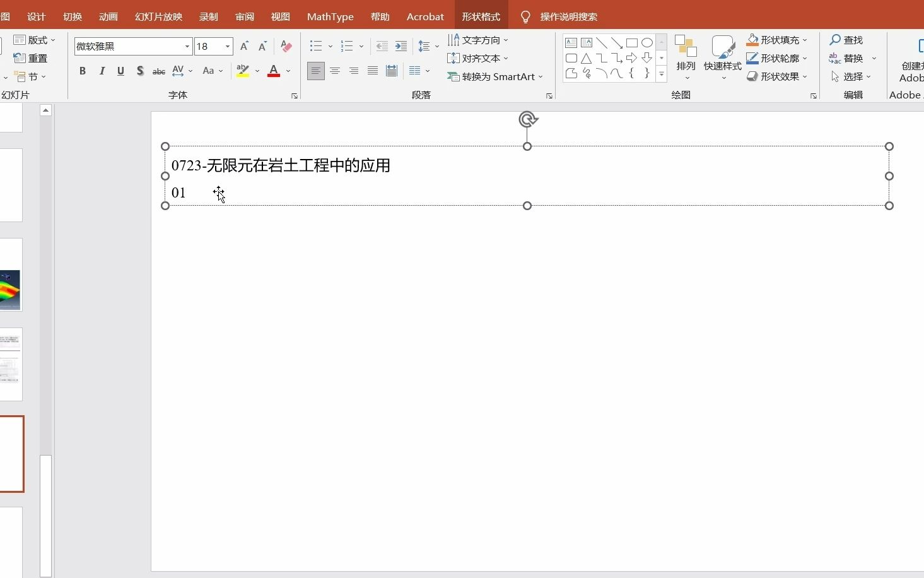Click the 形状效果 icon

752,76
